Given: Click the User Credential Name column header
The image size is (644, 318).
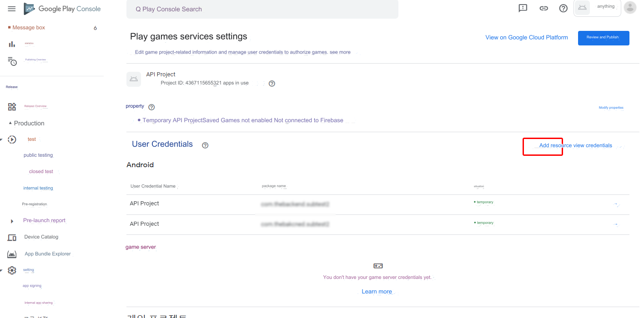Looking at the screenshot, I should click(153, 186).
